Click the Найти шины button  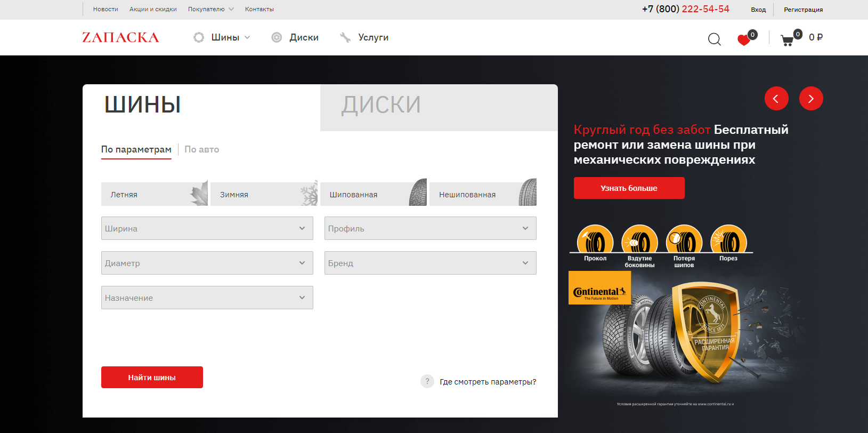coord(152,377)
